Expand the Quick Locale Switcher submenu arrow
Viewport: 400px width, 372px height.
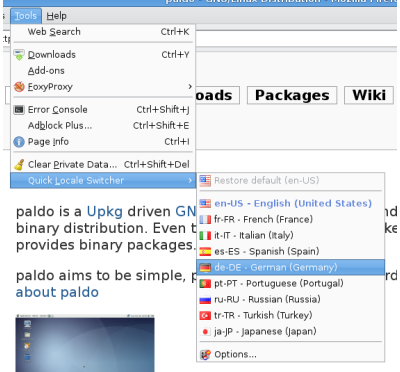point(190,180)
